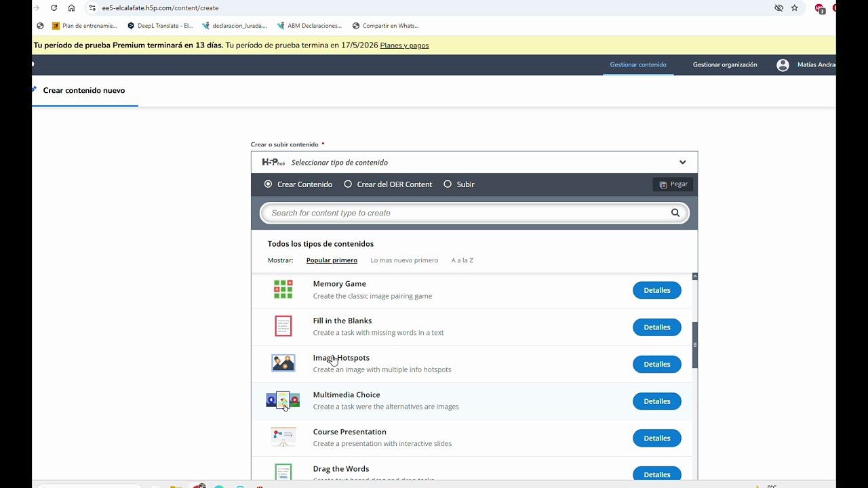This screenshot has width=868, height=488.
Task: Click Detalles for Image Hotspots
Action: pyautogui.click(x=657, y=364)
